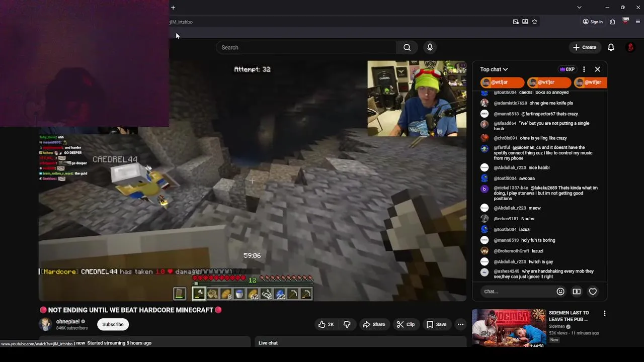Click the extension icon with 109 badge

tap(625, 21)
